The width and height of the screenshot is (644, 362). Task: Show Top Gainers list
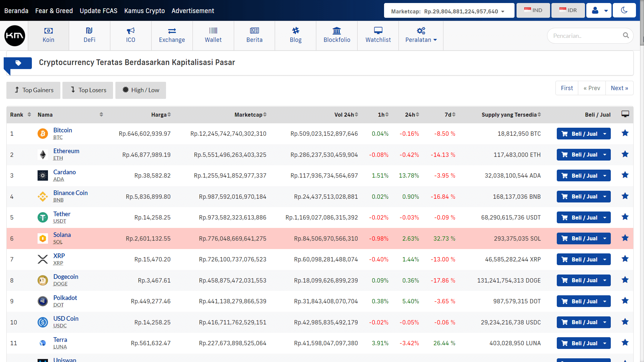(34, 90)
